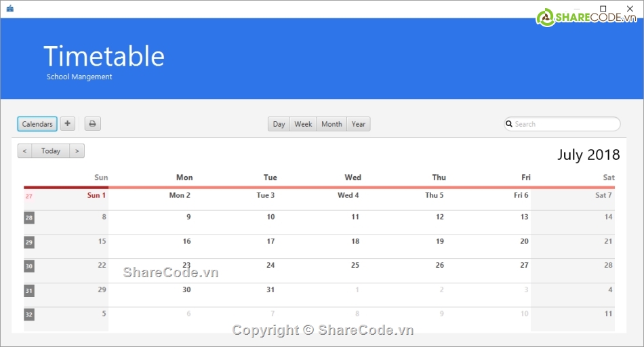Focus the Search input field
The image size is (644, 347).
565,124
